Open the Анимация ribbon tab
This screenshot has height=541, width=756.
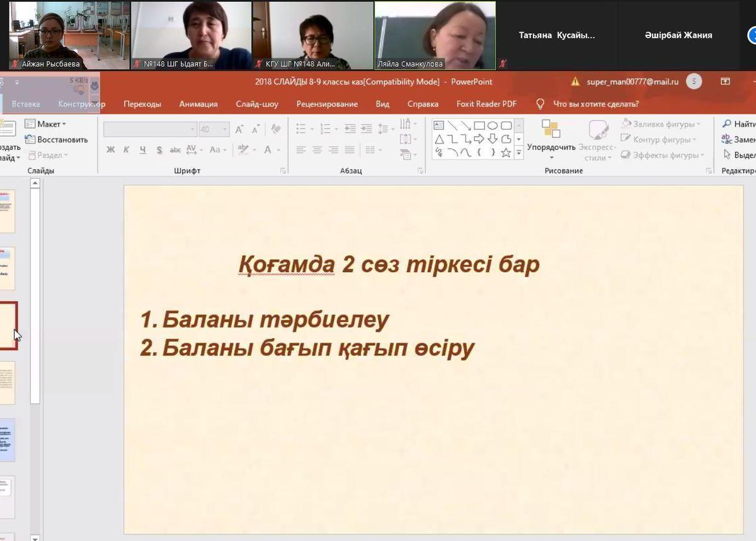(x=198, y=104)
